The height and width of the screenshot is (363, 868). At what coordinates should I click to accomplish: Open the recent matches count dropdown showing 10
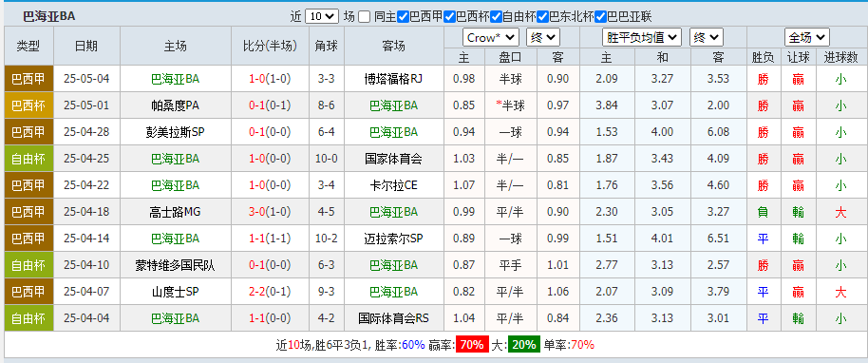pos(322,16)
